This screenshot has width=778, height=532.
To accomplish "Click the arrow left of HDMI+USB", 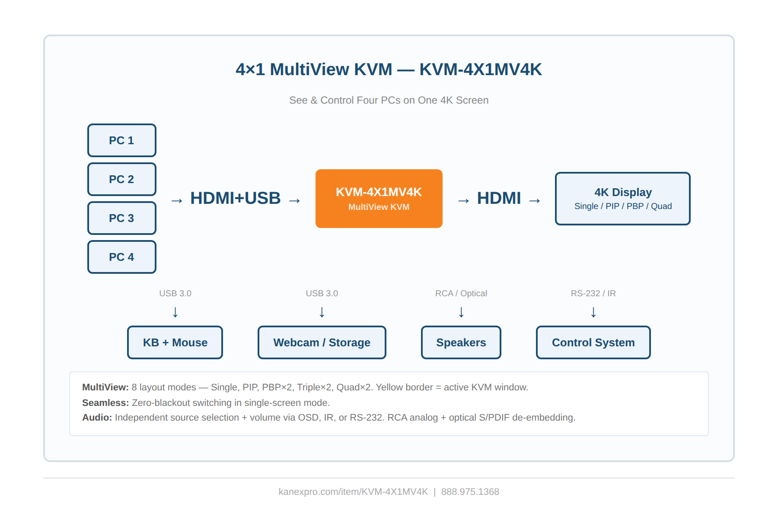I will coord(177,200).
